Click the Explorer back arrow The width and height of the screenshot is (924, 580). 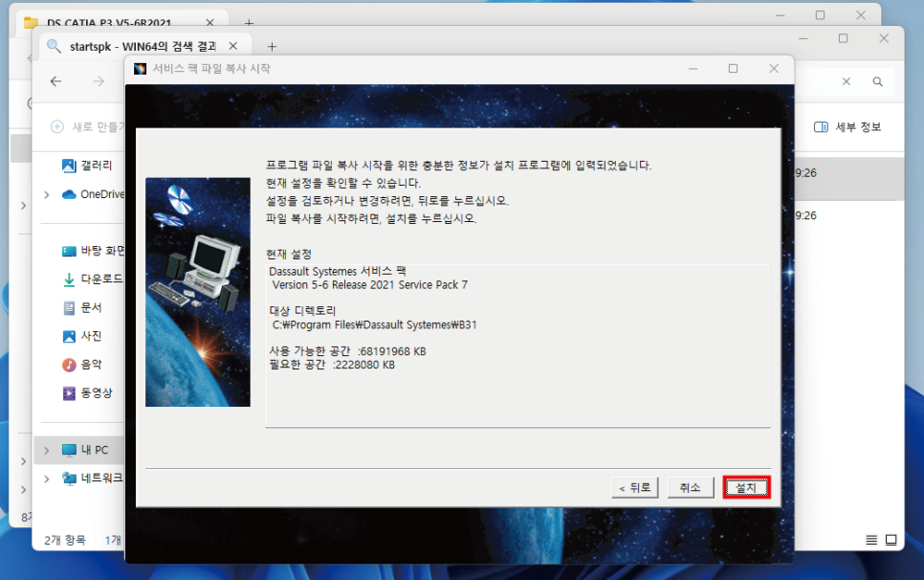(56, 81)
